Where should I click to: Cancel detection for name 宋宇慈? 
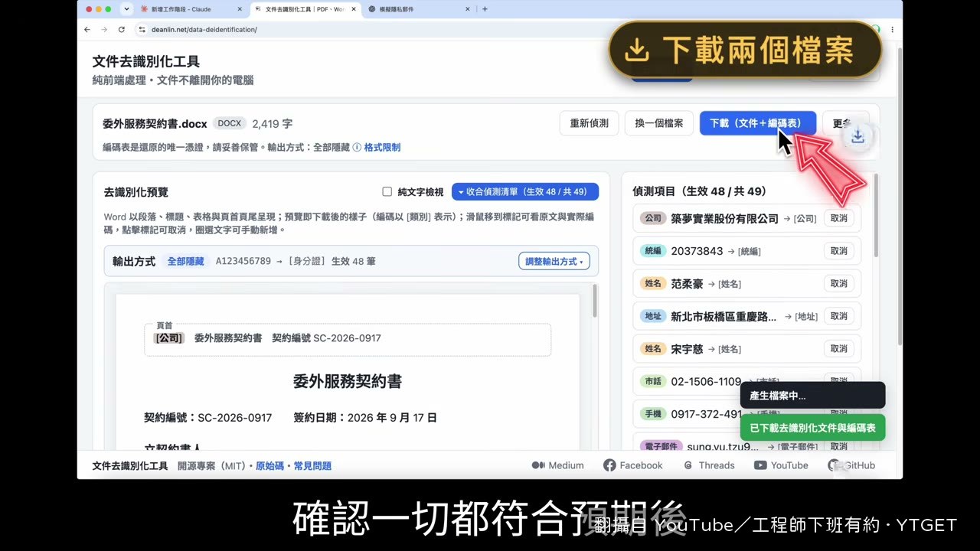839,349
